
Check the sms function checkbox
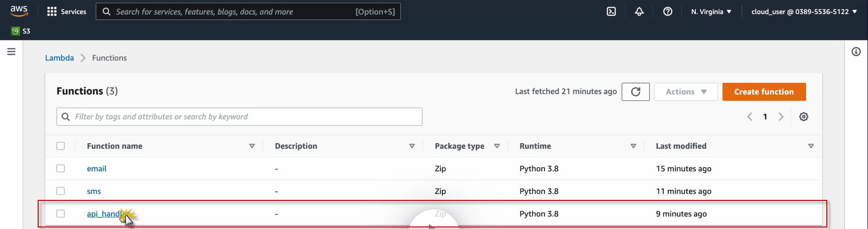(x=61, y=191)
